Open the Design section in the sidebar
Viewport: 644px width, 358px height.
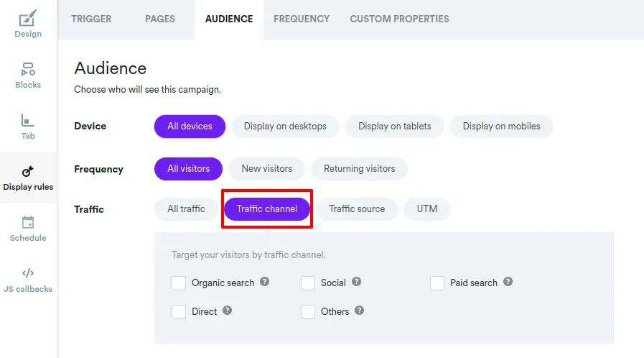[28, 24]
